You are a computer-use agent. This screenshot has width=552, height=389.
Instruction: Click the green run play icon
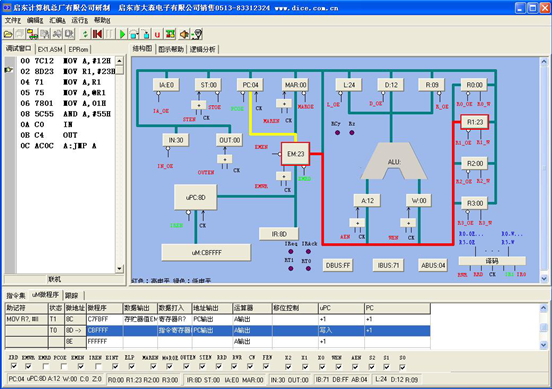(x=122, y=34)
